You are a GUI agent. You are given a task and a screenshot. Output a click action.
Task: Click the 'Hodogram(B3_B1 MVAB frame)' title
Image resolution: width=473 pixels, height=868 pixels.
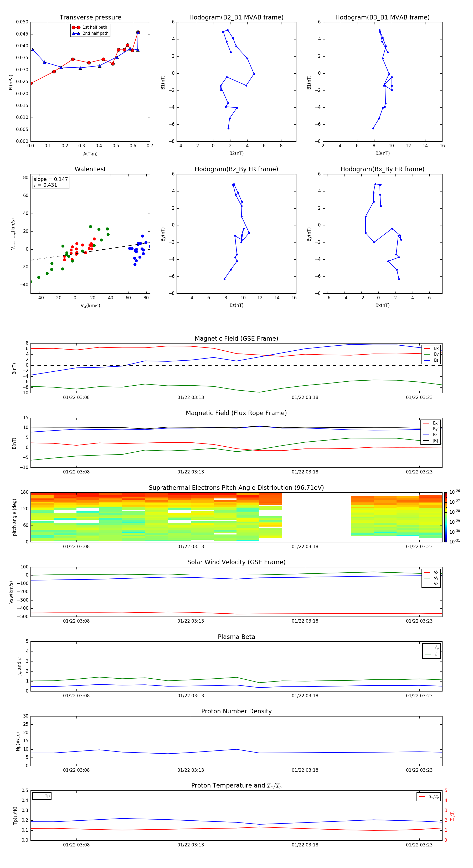tap(382, 18)
